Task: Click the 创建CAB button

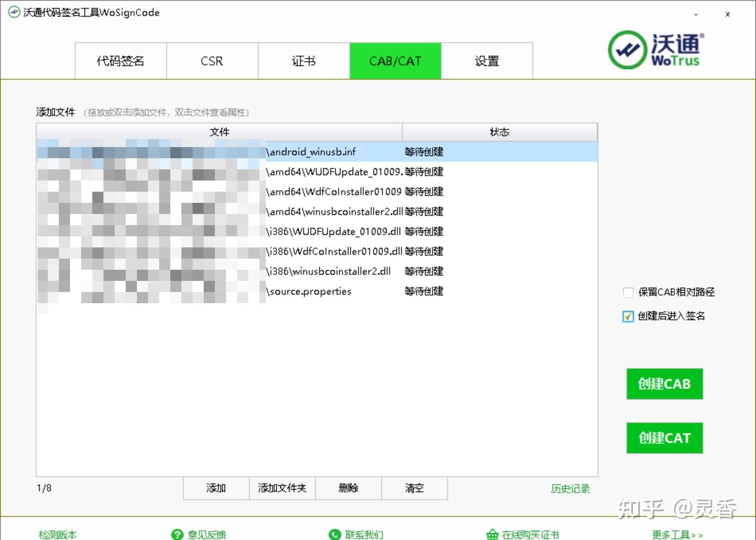Action: (x=665, y=384)
